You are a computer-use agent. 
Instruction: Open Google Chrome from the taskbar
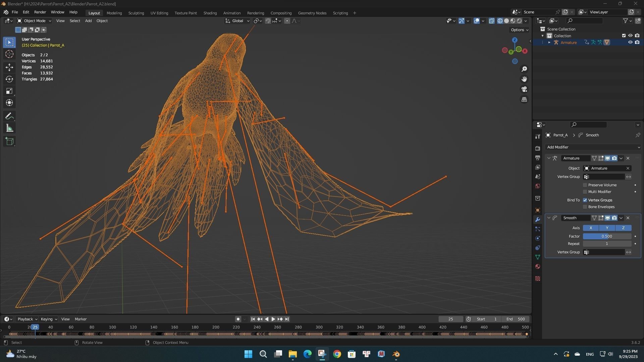337,354
